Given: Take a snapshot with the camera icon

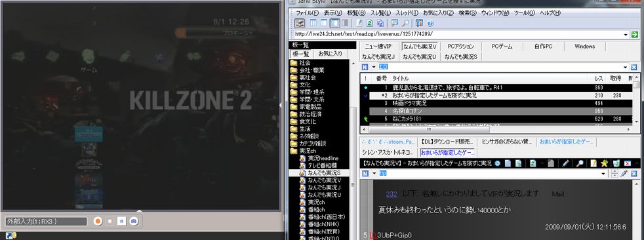Looking at the screenshot, I should pyautogui.click(x=134, y=221).
